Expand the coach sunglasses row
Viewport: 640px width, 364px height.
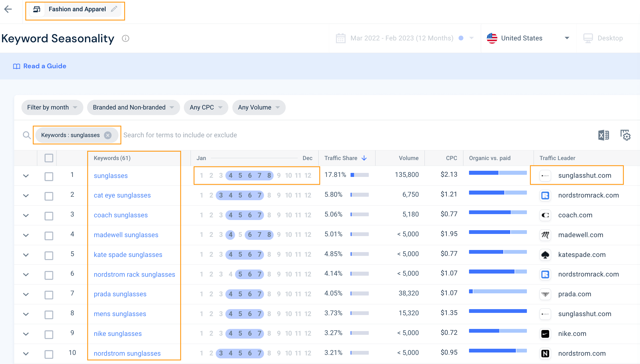point(26,215)
